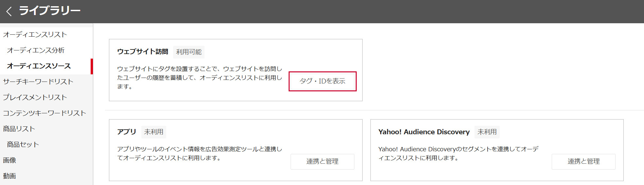This screenshot has width=644, height=185.
Task: Open コンテンツキーワードリスト in the sidebar
Action: click(x=45, y=113)
